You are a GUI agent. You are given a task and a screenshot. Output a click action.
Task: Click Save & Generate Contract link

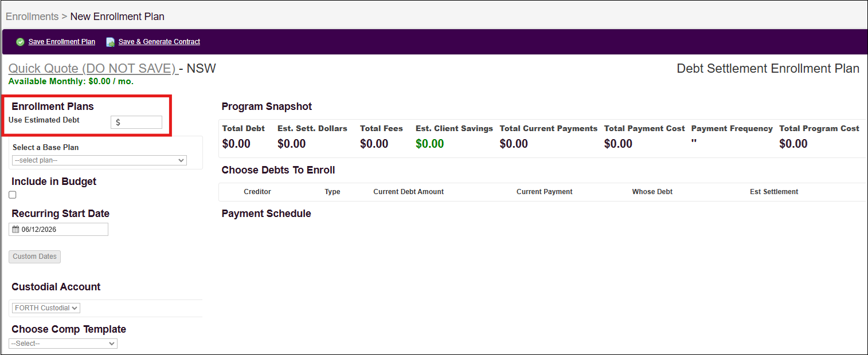click(x=159, y=42)
